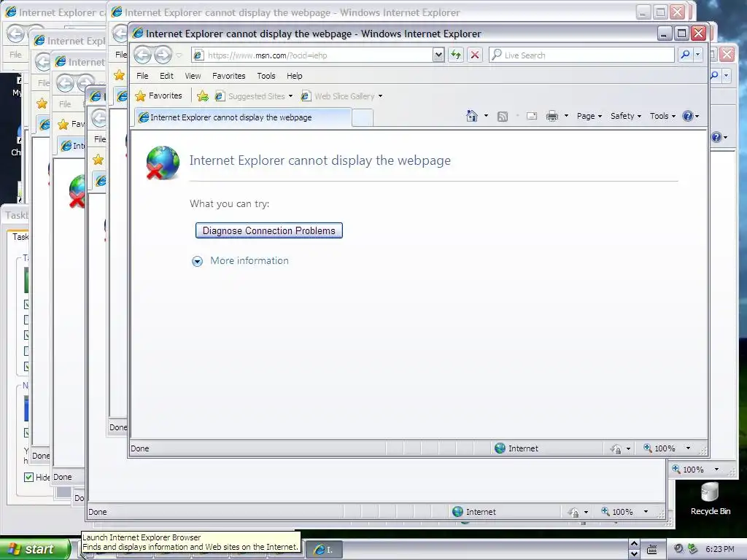
Task: Expand More information with the round arrow icon
Action: [197, 261]
